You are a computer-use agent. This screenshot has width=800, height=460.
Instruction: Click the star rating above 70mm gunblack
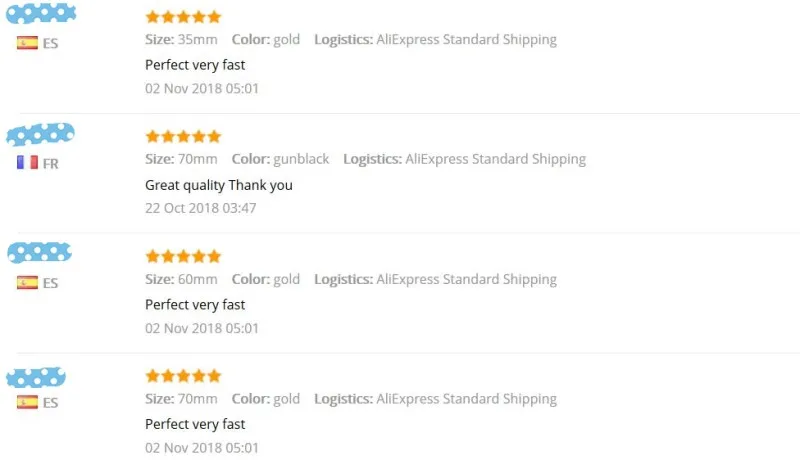tap(183, 136)
